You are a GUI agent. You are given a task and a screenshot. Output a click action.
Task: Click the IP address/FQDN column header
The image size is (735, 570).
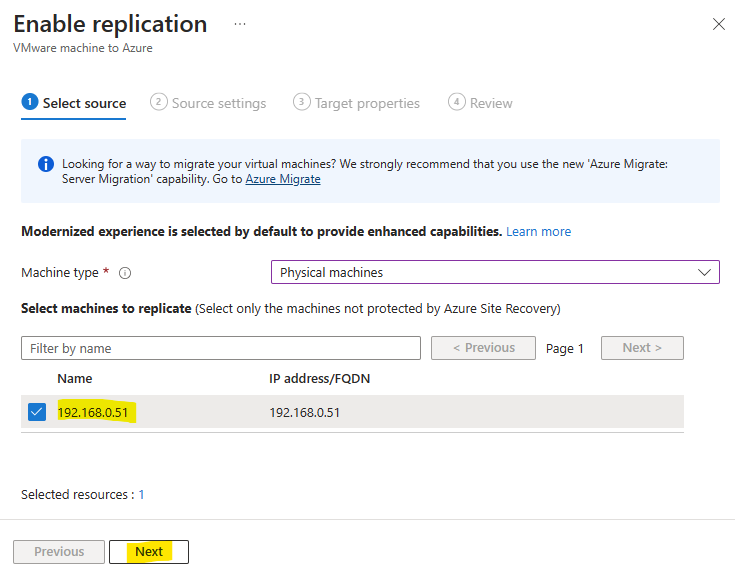[x=320, y=379]
